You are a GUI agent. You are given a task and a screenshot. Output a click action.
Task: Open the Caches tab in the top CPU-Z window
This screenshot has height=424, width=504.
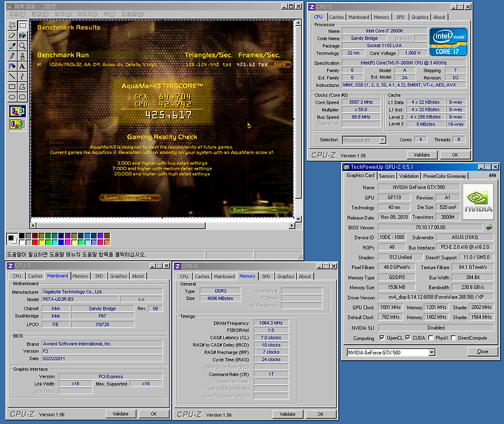337,17
